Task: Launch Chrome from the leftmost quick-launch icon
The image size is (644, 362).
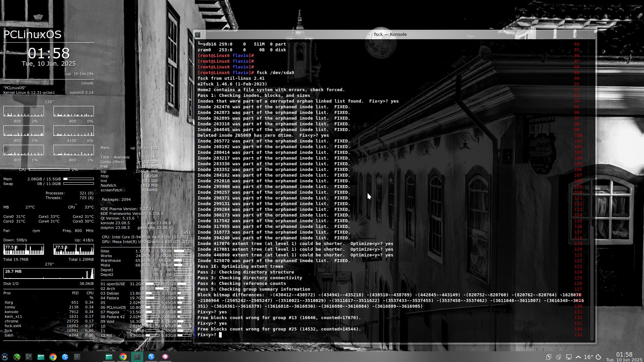Action: 53,357
